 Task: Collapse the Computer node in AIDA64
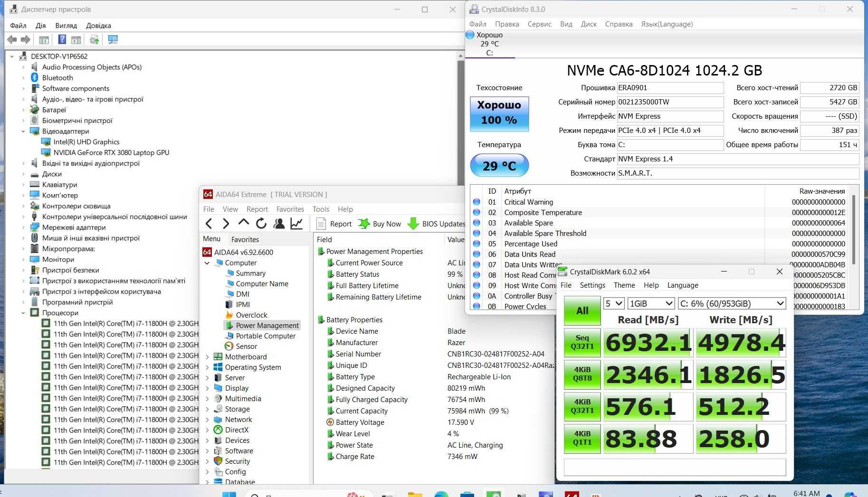(x=207, y=263)
